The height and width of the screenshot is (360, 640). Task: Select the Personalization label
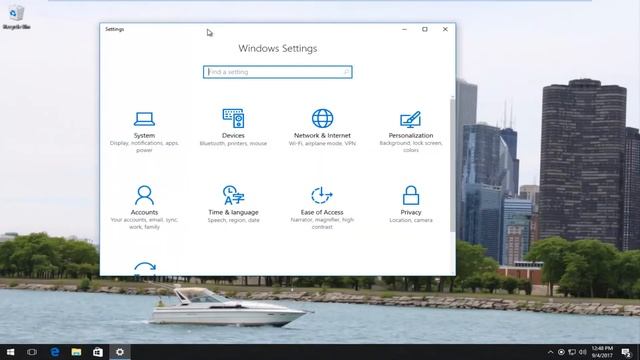411,136
